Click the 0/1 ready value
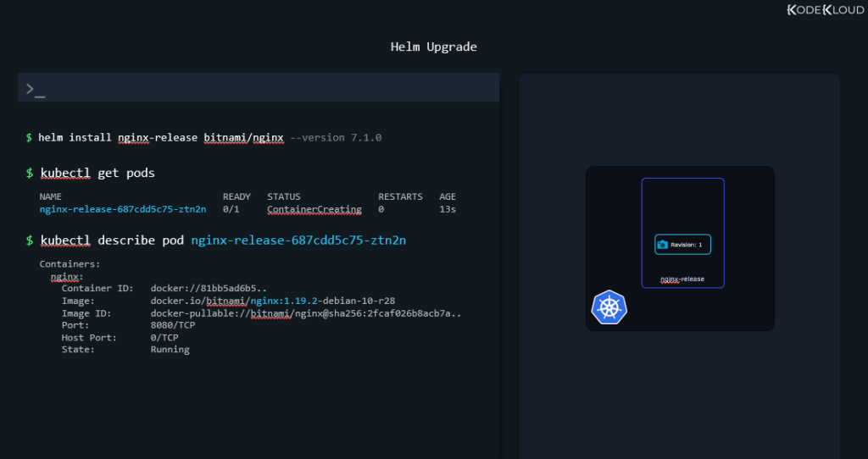The image size is (868, 459). [231, 209]
